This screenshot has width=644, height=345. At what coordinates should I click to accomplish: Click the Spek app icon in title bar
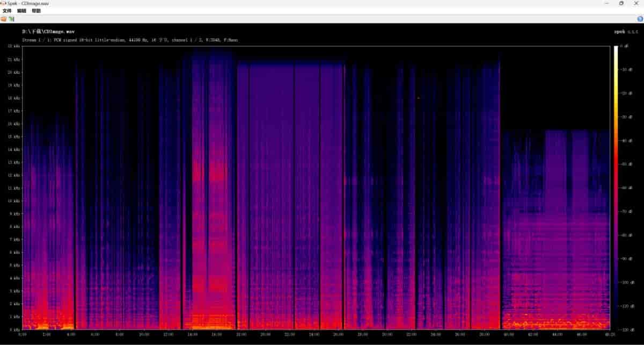click(3, 3)
